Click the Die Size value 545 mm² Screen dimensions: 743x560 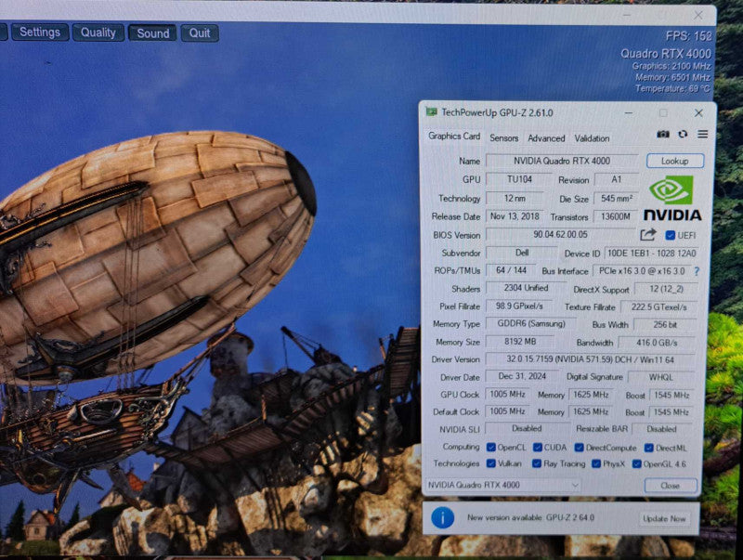[617, 199]
